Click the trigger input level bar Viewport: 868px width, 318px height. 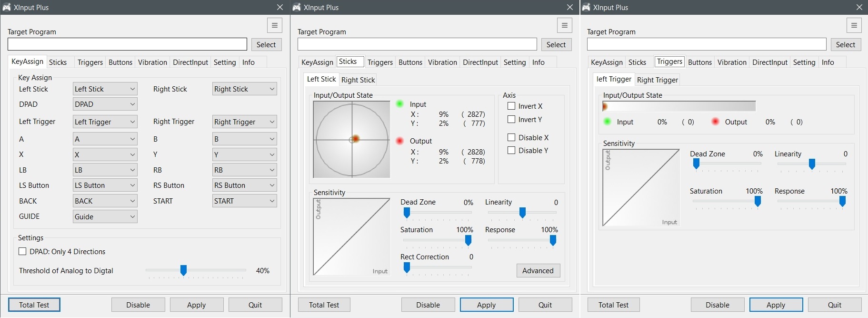pyautogui.click(x=679, y=106)
